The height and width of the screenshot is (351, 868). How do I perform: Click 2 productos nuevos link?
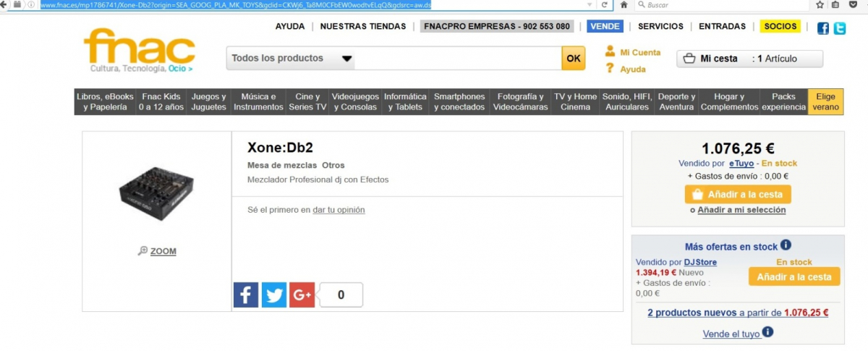click(x=692, y=313)
